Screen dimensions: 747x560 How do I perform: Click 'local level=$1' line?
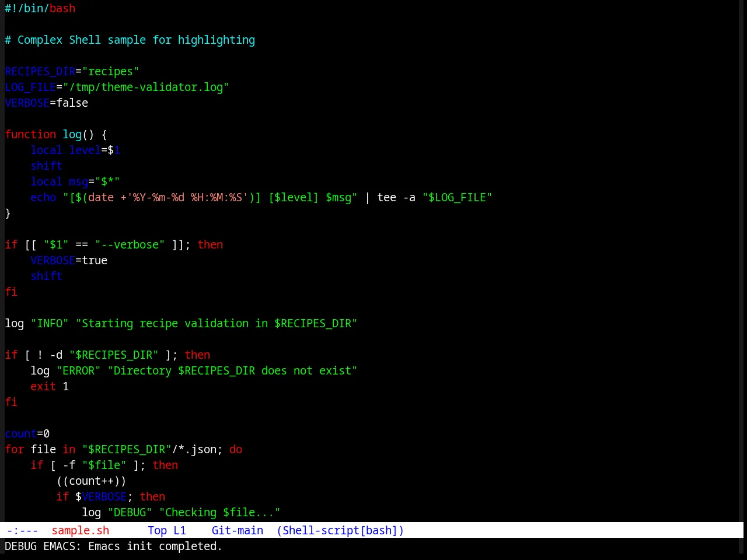[75, 150]
